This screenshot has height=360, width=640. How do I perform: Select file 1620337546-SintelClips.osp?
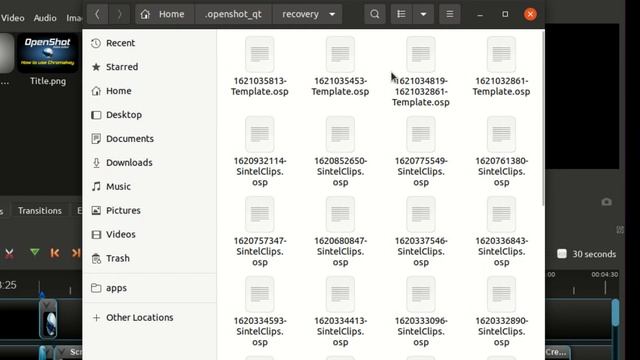tap(421, 232)
